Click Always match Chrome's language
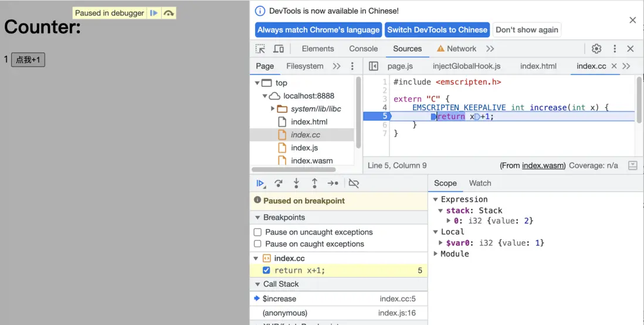 318,29
